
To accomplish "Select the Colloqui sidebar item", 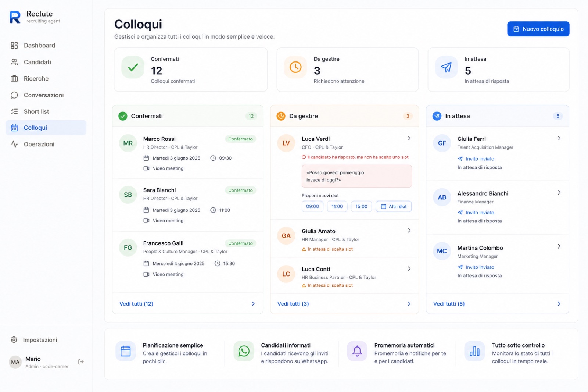I will [x=46, y=128].
